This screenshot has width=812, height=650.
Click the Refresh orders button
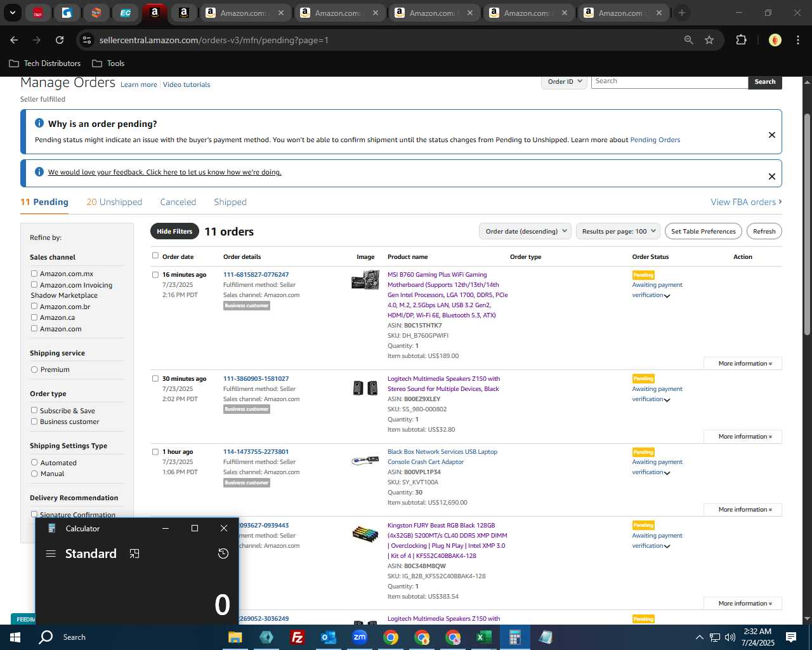[x=764, y=231]
